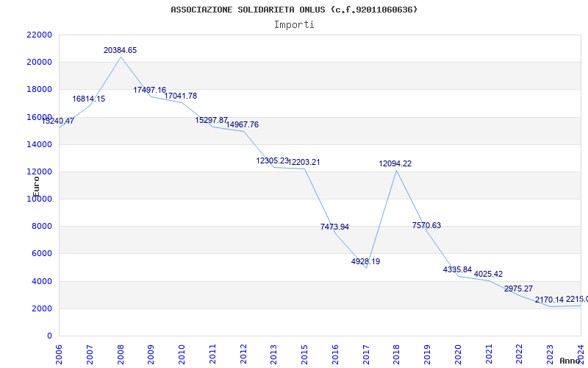The image size is (588, 368).
Task: Click the y-axis value 18000
Action: 39,90
